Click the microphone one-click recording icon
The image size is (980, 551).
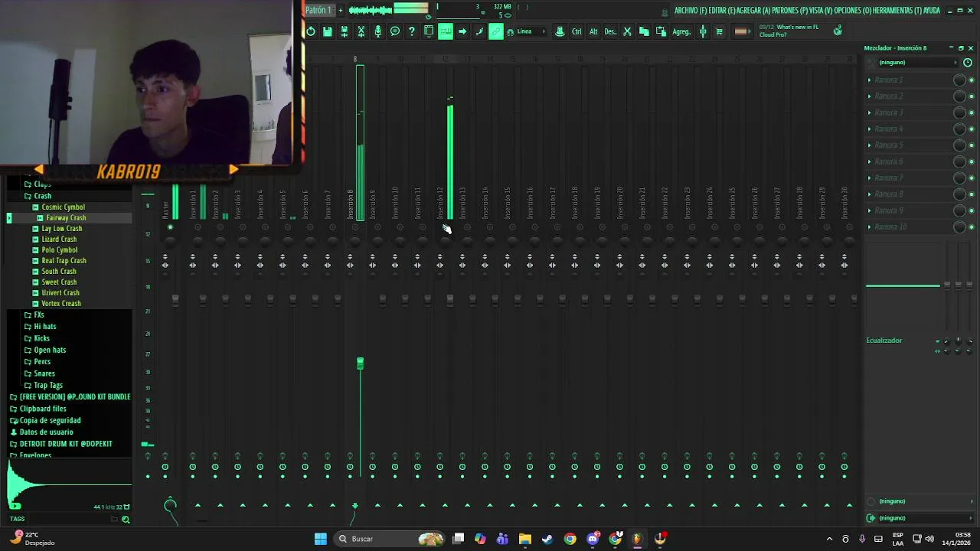[x=378, y=31]
